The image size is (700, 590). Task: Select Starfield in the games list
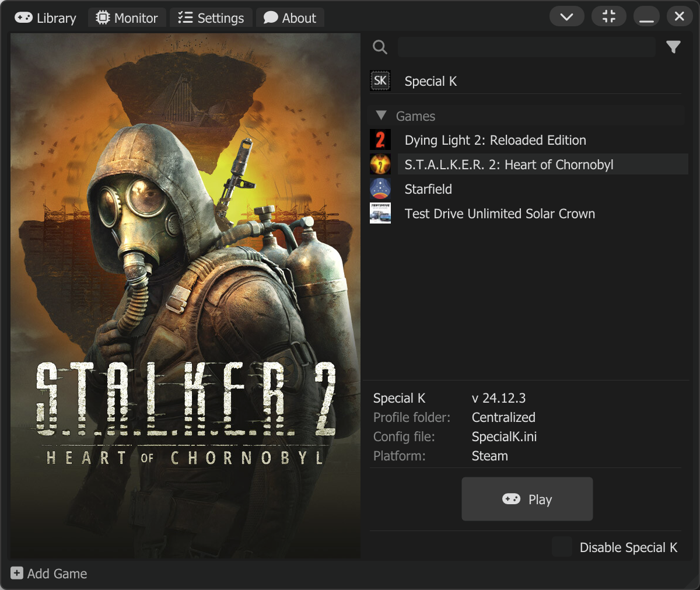[x=428, y=189]
